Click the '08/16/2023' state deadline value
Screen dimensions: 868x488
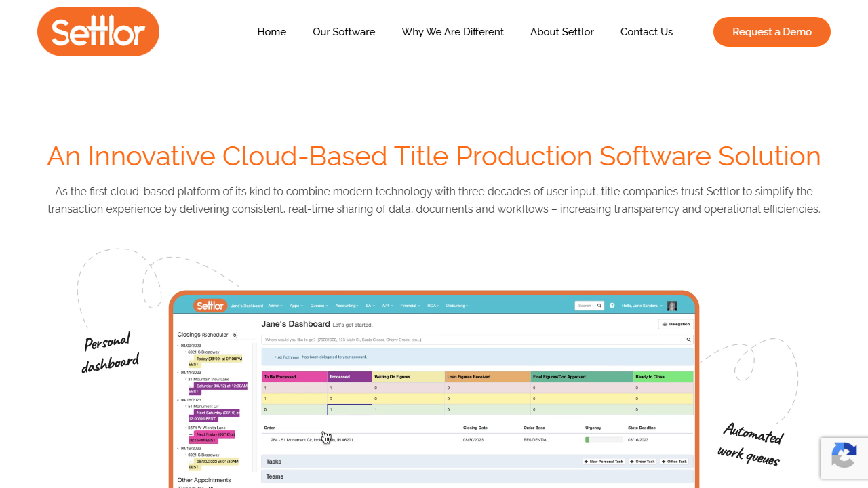(x=638, y=440)
